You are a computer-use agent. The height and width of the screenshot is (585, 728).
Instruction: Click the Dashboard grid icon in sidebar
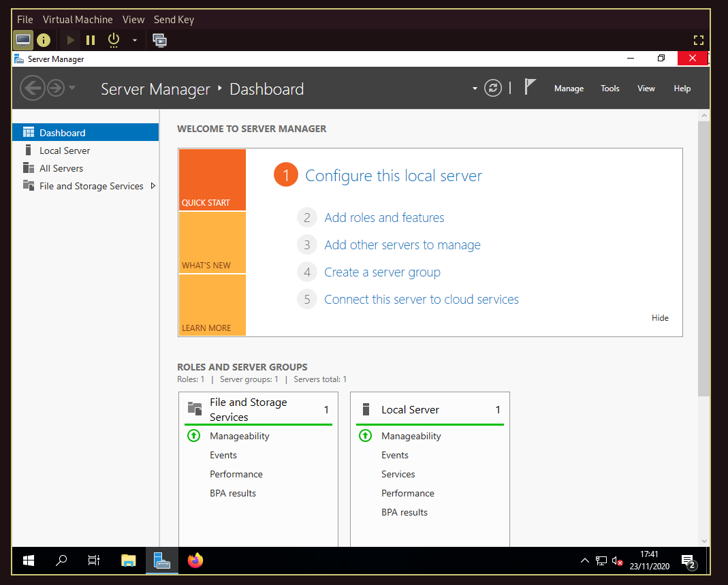(29, 132)
